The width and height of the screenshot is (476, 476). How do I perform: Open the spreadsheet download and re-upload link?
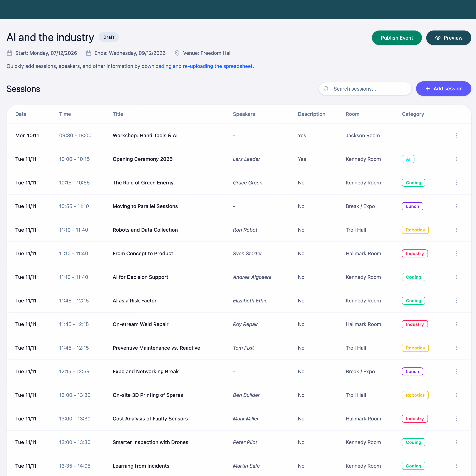[198, 66]
